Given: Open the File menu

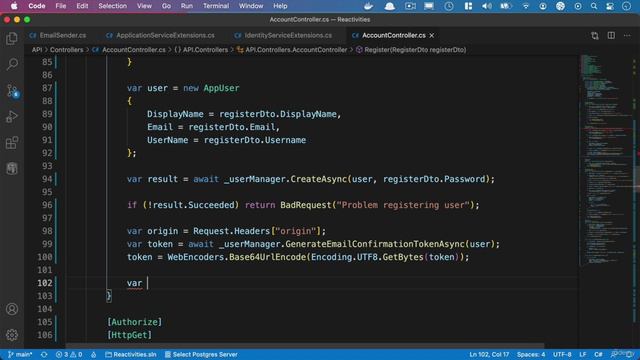Looking at the screenshot, I should coord(61,6).
